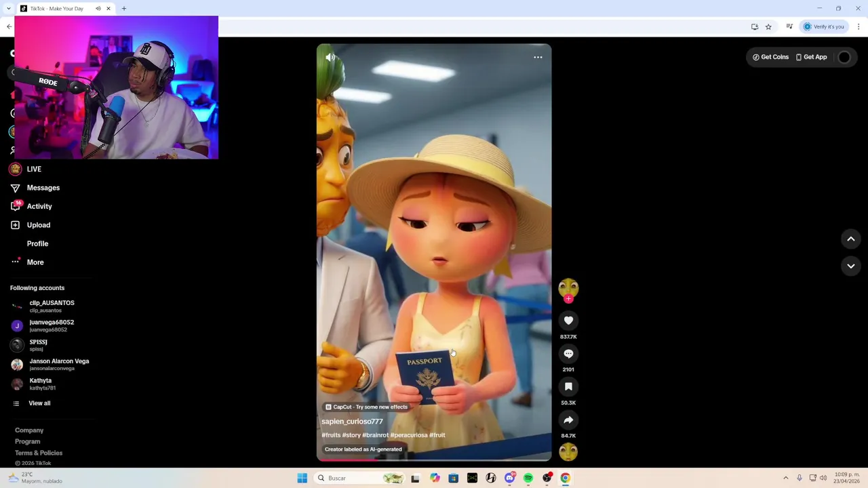868x488 pixels.
Task: Open the comments bubble icon
Action: pos(568,354)
